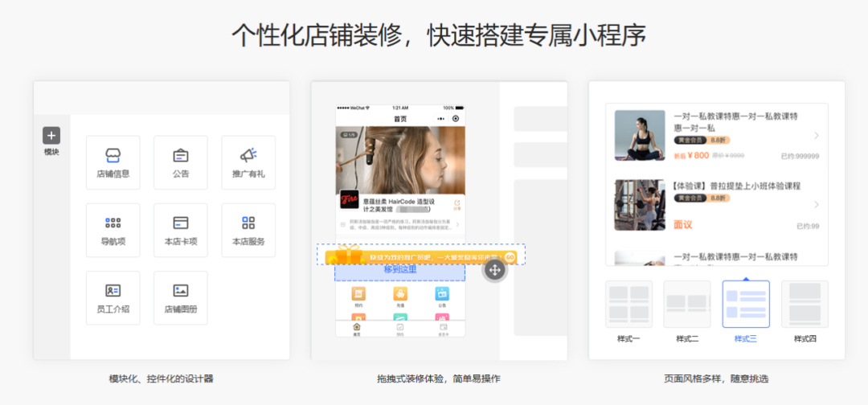Image resolution: width=868 pixels, height=405 pixels.
Task: Click the 移到这里 drop zone
Action: [x=399, y=272]
